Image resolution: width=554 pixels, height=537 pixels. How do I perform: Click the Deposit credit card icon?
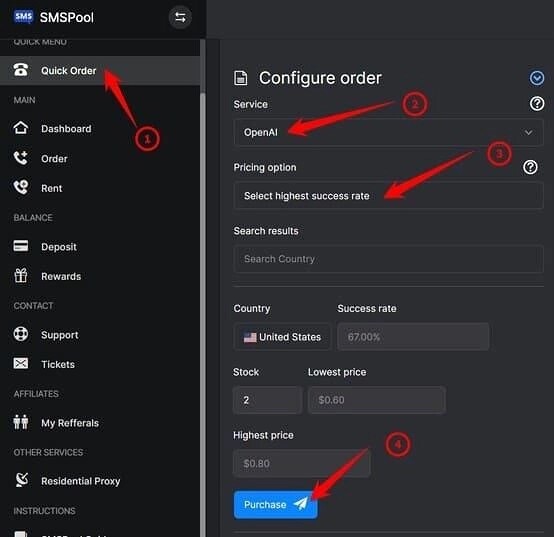pyautogui.click(x=20, y=246)
